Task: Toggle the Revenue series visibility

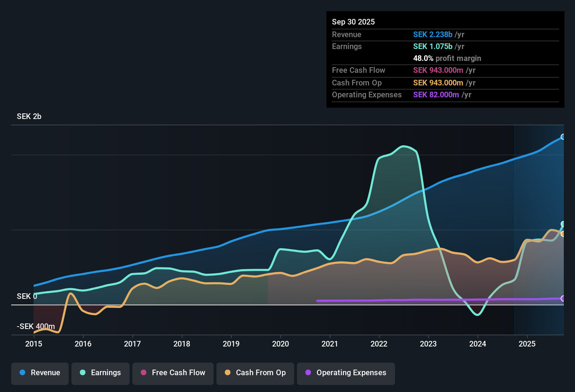Action: [40, 373]
